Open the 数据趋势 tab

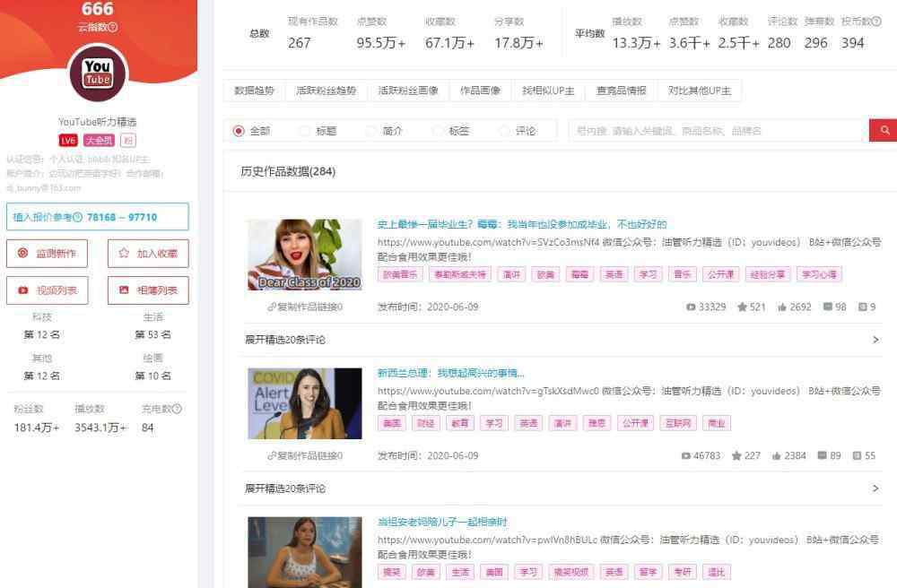pos(254,91)
